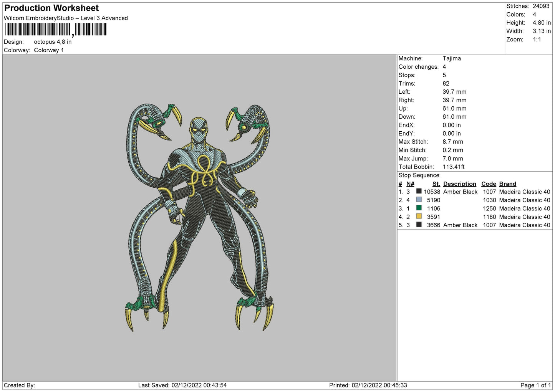Click Madeira Classic 40 brand in stop 3
The height and width of the screenshot is (392, 555).
pos(525,209)
